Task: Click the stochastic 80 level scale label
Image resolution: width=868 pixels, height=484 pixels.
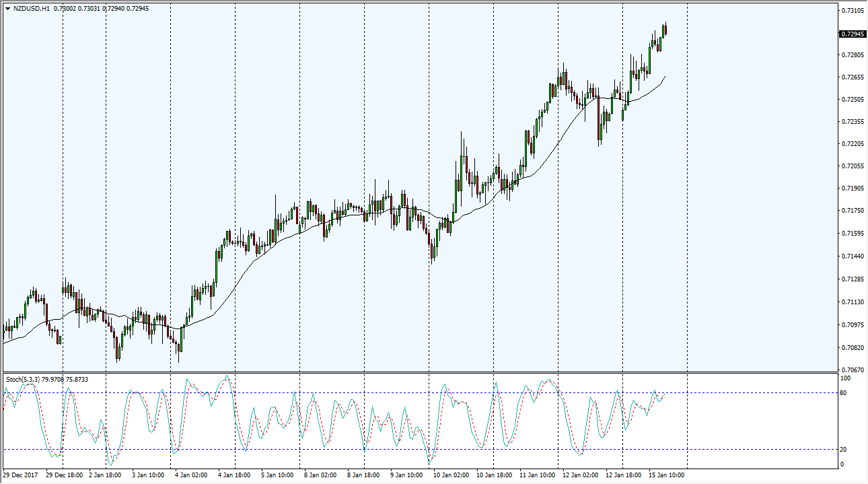Action: pos(843,393)
